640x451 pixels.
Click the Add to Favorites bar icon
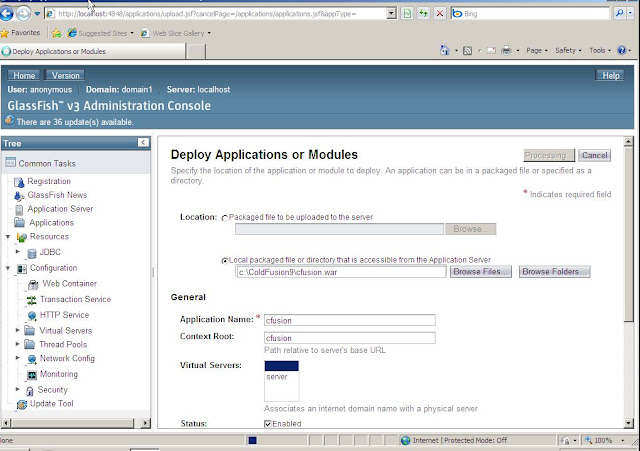click(57, 33)
